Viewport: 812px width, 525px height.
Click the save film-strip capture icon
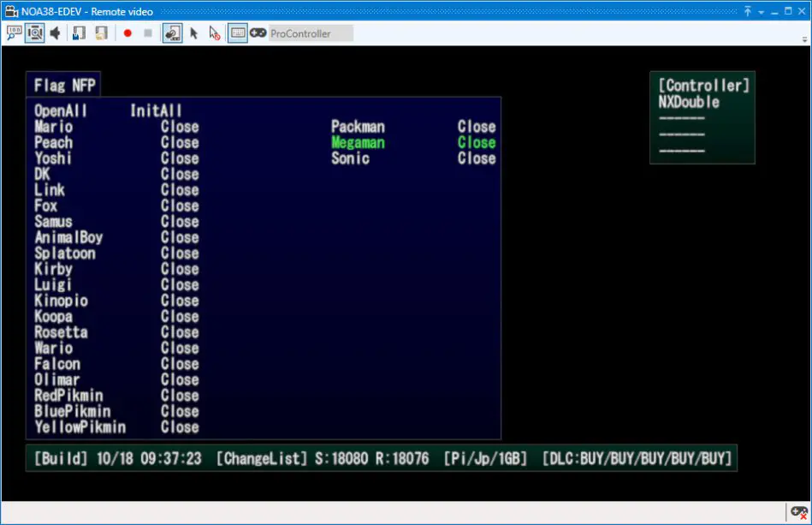click(78, 33)
